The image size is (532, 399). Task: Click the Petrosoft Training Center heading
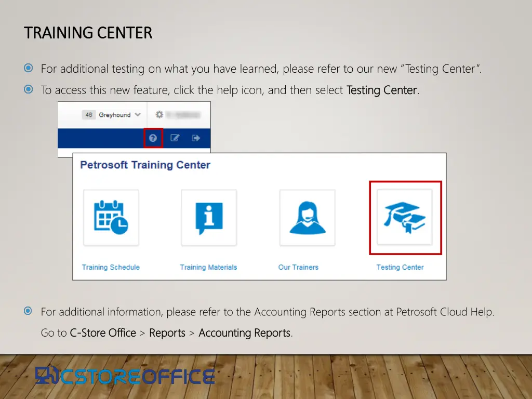click(145, 165)
